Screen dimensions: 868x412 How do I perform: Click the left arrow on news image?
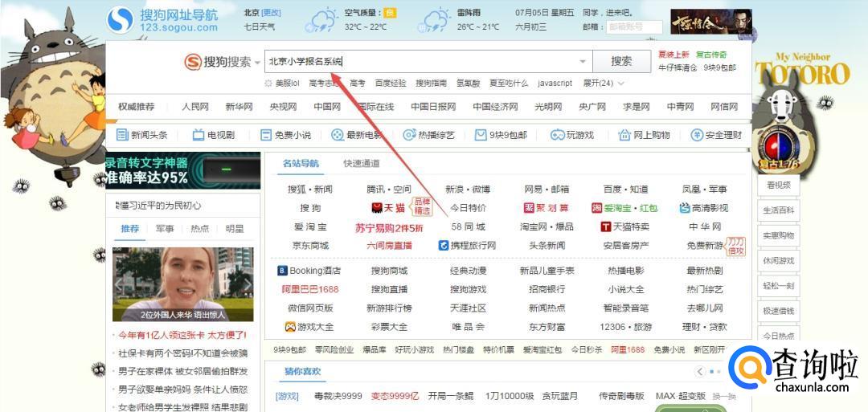point(118,285)
